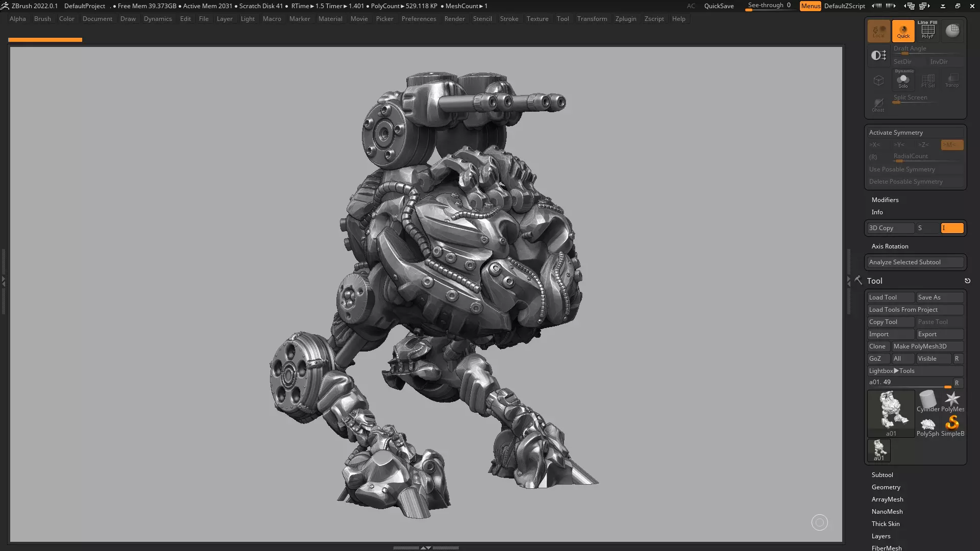The width and height of the screenshot is (980, 551).
Task: Click the Load Tool button
Action: coord(890,297)
